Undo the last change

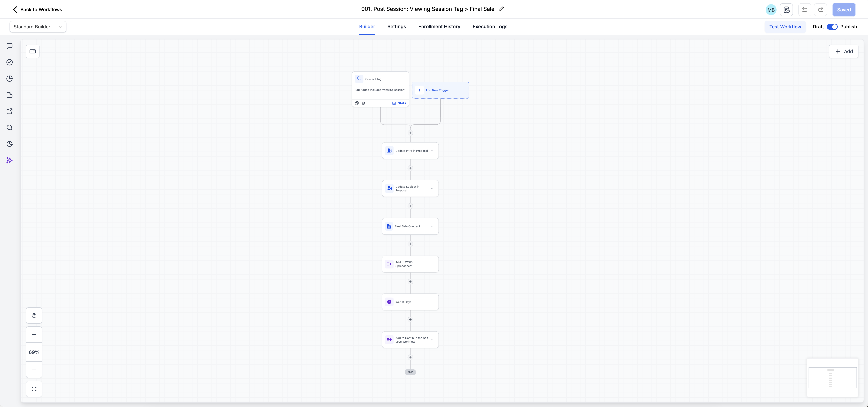pos(805,10)
